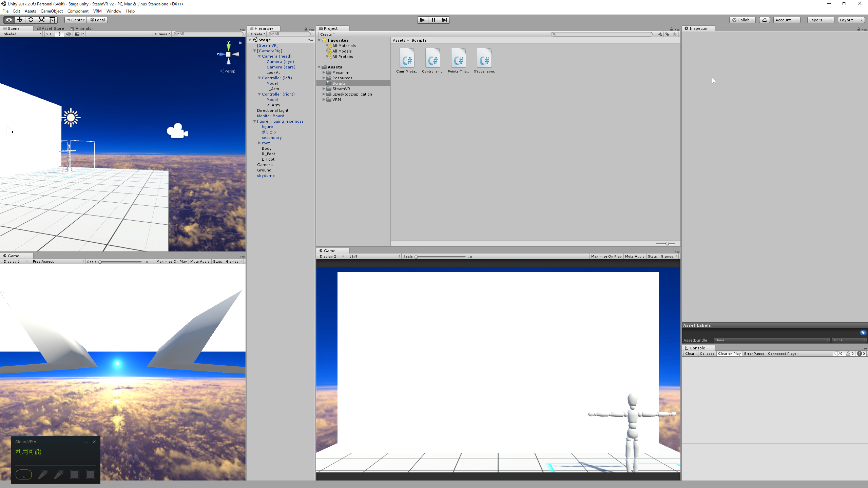This screenshot has width=868, height=488.
Task: Switch to the Asset Store tab
Action: pyautogui.click(x=51, y=28)
